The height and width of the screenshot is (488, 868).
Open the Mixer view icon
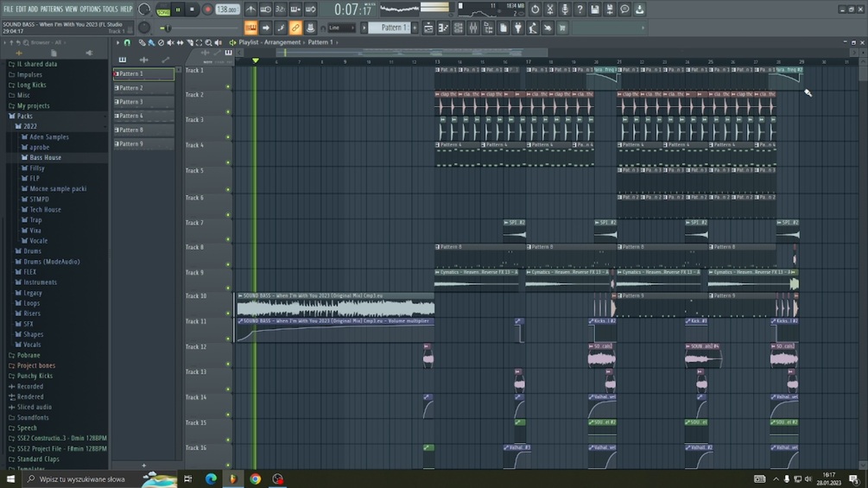click(473, 28)
